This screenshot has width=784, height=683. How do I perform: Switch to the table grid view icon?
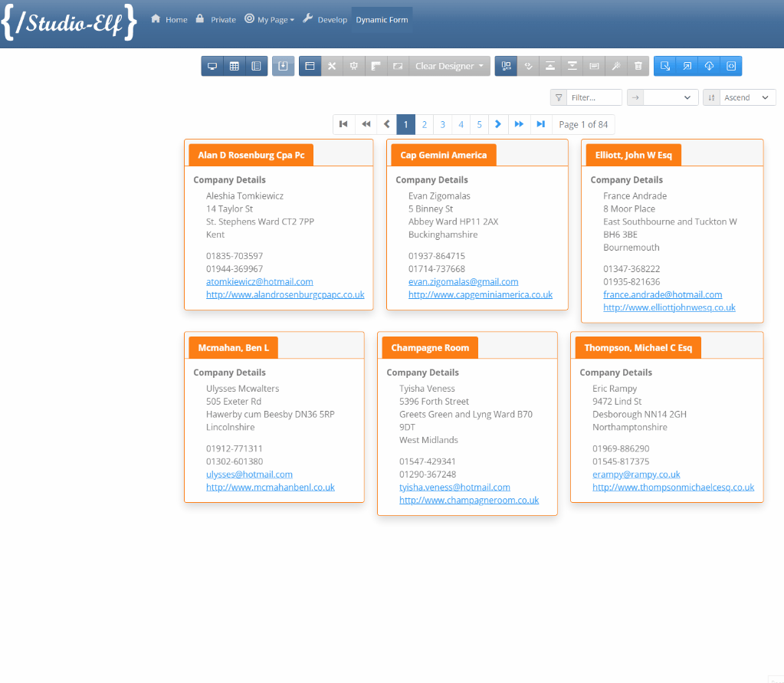click(x=234, y=66)
